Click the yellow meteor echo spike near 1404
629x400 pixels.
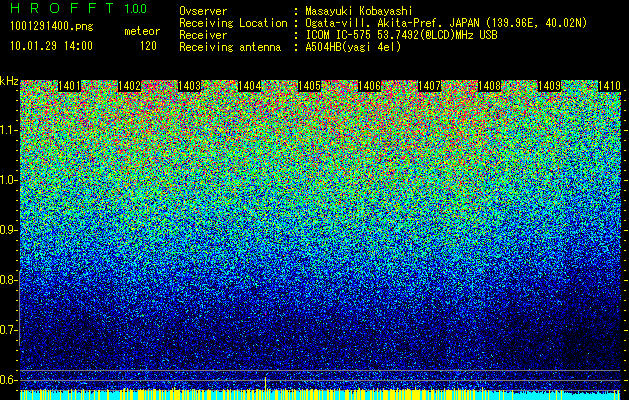[265, 384]
